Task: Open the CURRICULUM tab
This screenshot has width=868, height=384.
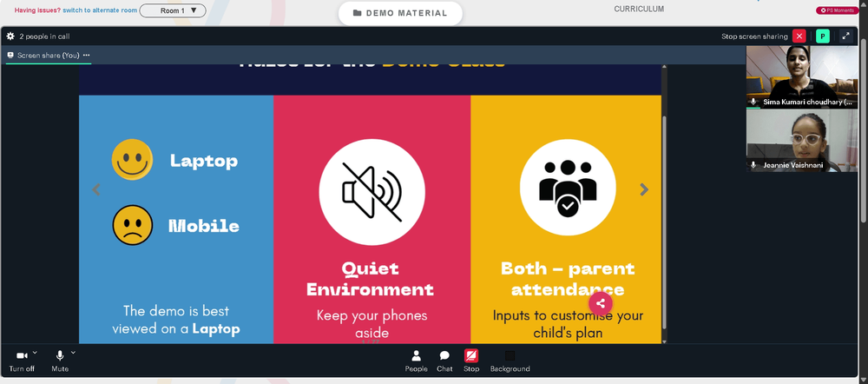Action: pyautogui.click(x=639, y=9)
